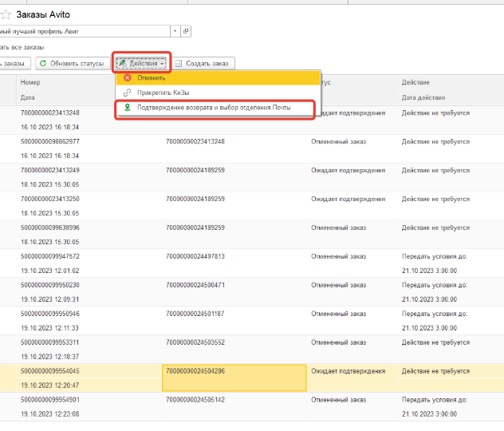Click the document icon on Создать заказ
504x431 pixels.
click(179, 63)
